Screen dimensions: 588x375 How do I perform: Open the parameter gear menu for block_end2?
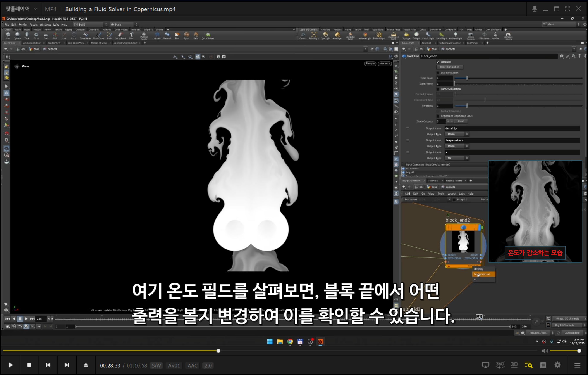[x=561, y=56]
